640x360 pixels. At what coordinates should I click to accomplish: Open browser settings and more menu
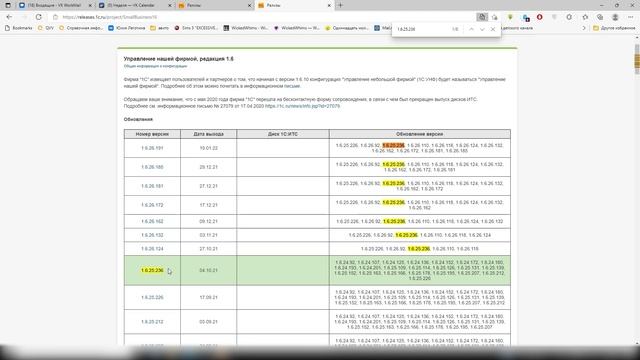[630, 17]
